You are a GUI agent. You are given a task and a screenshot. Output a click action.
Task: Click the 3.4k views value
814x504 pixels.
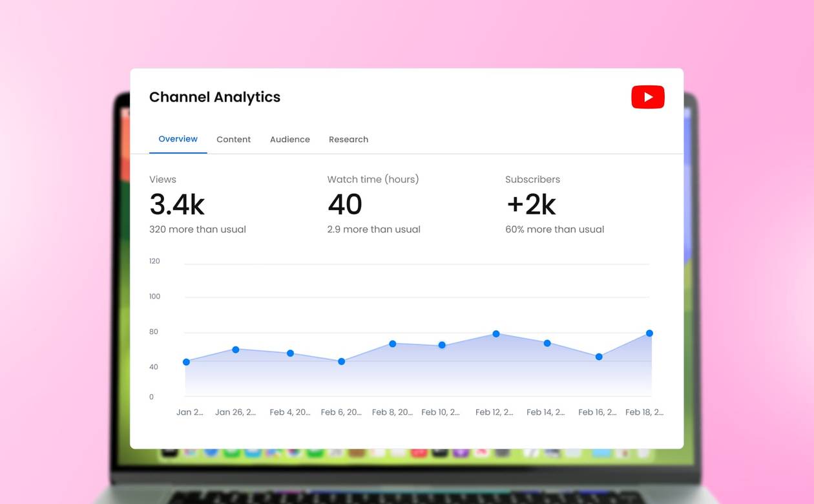click(x=177, y=205)
